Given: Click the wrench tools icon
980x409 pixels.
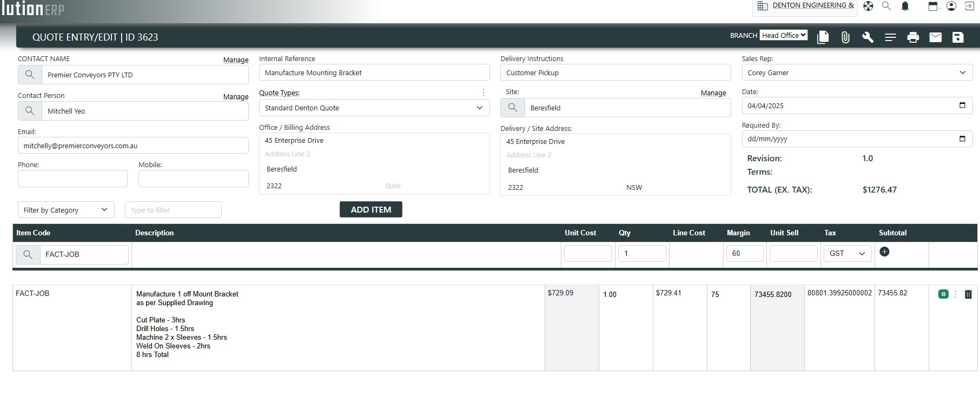Looking at the screenshot, I should 868,37.
